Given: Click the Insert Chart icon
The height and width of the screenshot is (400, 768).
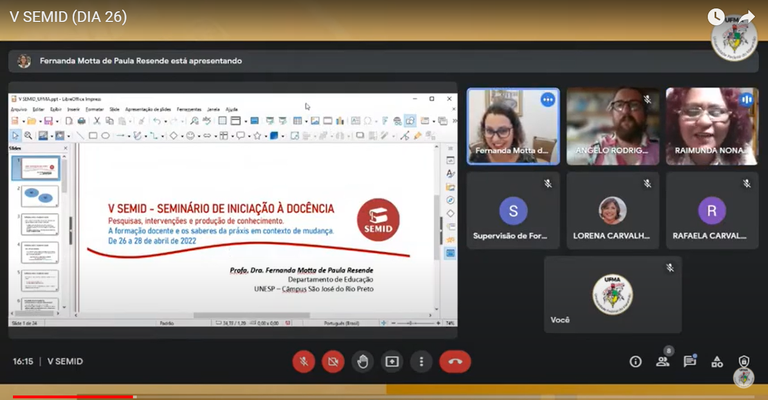Looking at the screenshot, I should [340, 121].
